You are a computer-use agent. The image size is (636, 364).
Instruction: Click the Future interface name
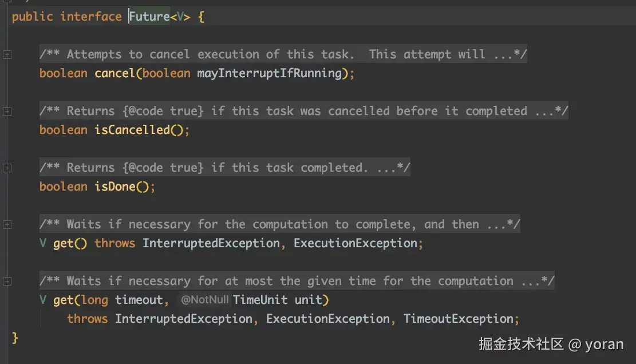click(149, 17)
